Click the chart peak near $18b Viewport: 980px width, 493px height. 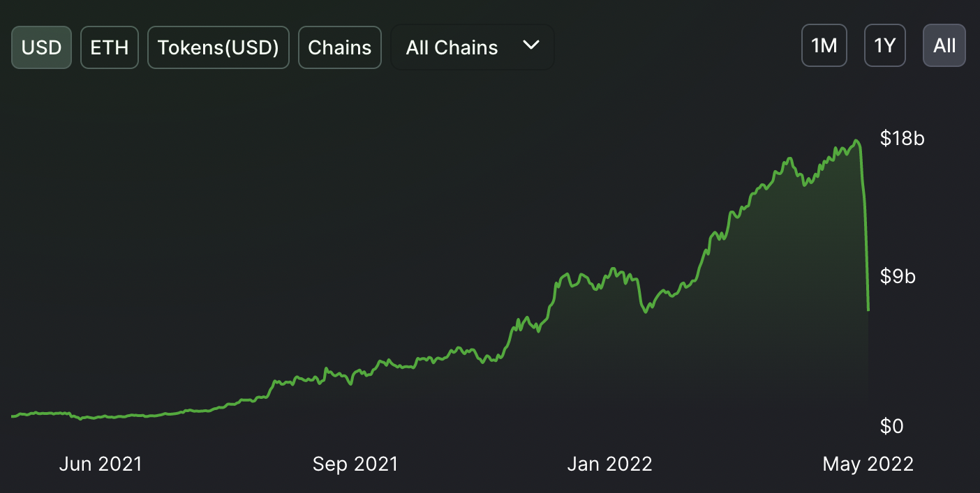pos(856,142)
